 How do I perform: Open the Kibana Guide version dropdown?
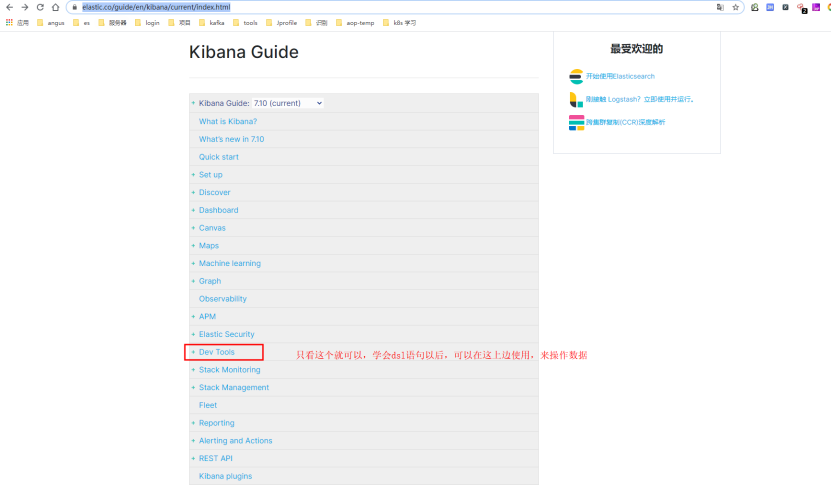[287, 103]
